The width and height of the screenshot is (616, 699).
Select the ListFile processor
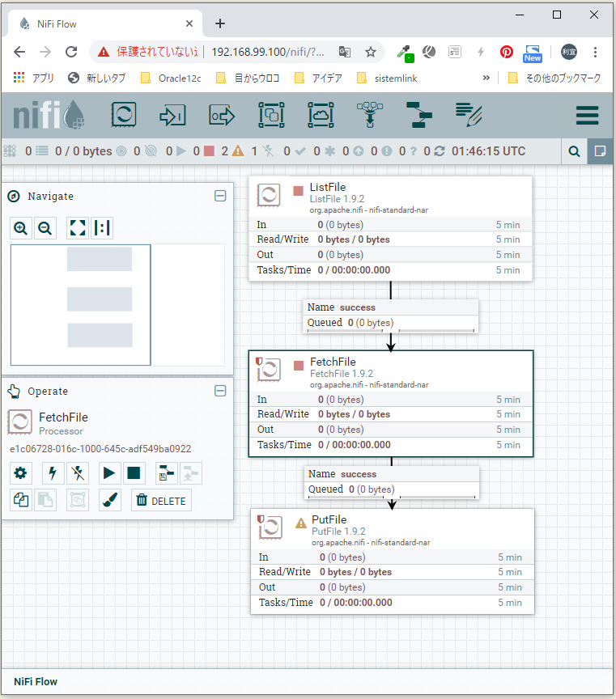click(x=390, y=229)
